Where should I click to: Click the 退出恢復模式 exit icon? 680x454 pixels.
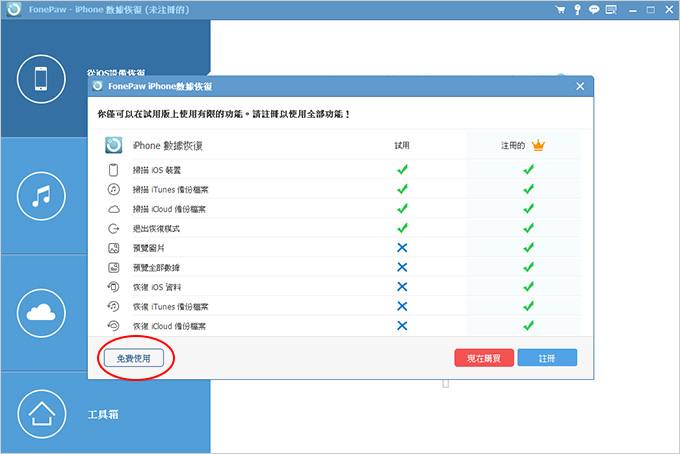point(113,229)
